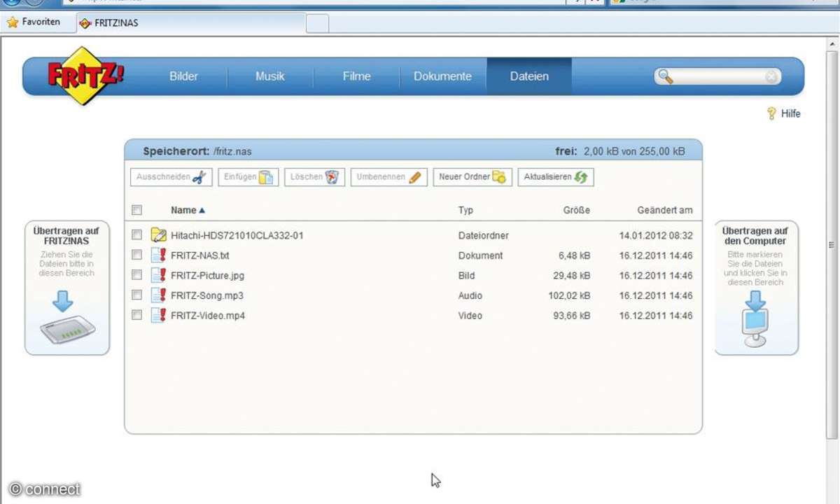Click the Video type cell
The image size is (840, 504).
470,316
